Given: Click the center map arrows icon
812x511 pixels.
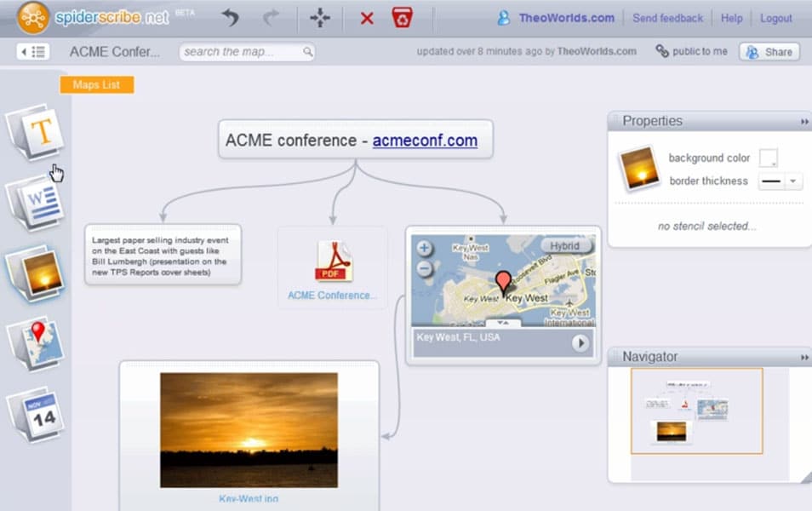Looking at the screenshot, I should point(319,18).
